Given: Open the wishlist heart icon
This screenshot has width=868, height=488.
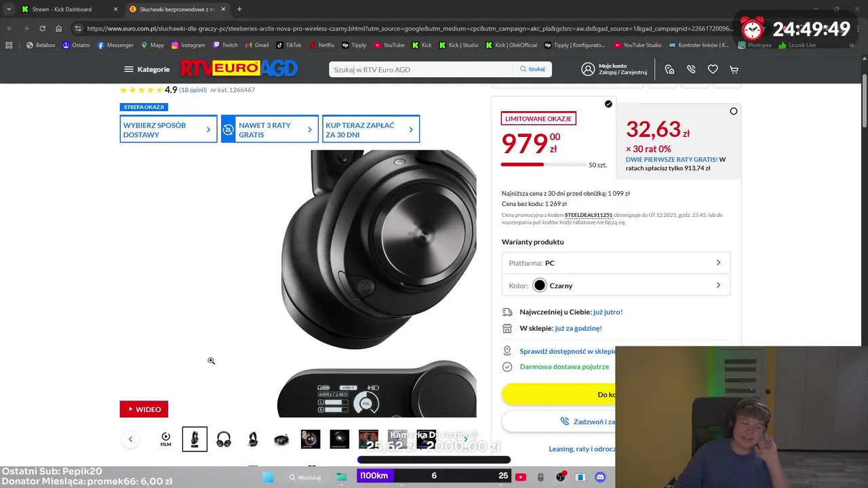Looking at the screenshot, I should (x=713, y=69).
